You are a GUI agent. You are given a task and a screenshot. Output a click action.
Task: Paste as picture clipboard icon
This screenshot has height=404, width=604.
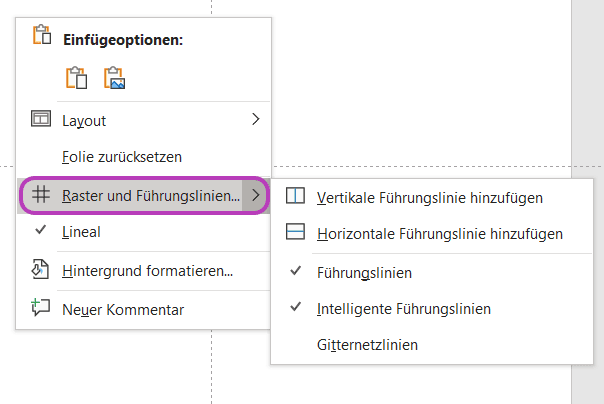pos(114,78)
